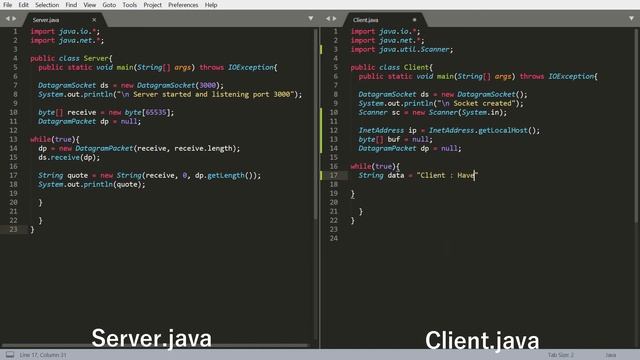This screenshot has width=640, height=360.
Task: Close the unsaved Client.java tab via dot
Action: pyautogui.click(x=414, y=20)
